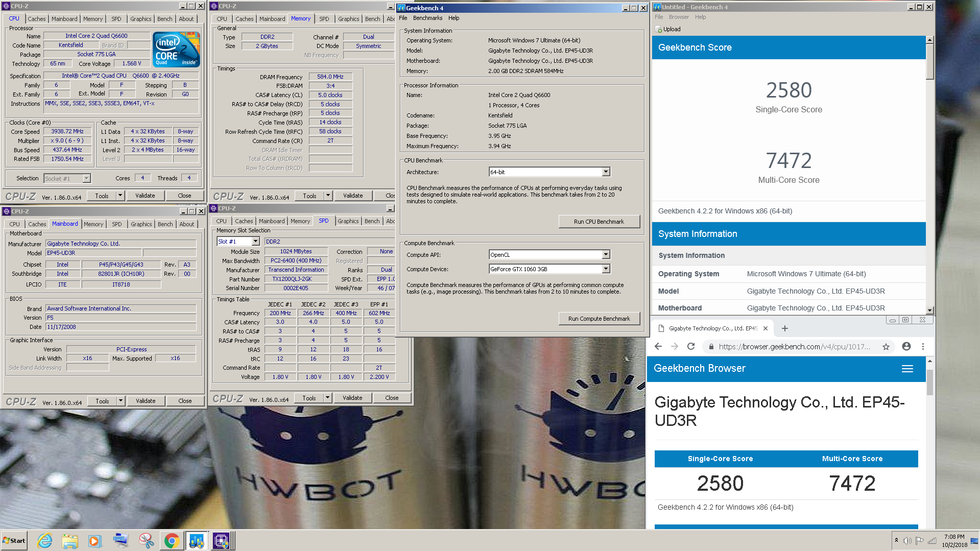Open the Socket #1 selection dropdown
Screen dimensions: 980x551
click(x=86, y=178)
